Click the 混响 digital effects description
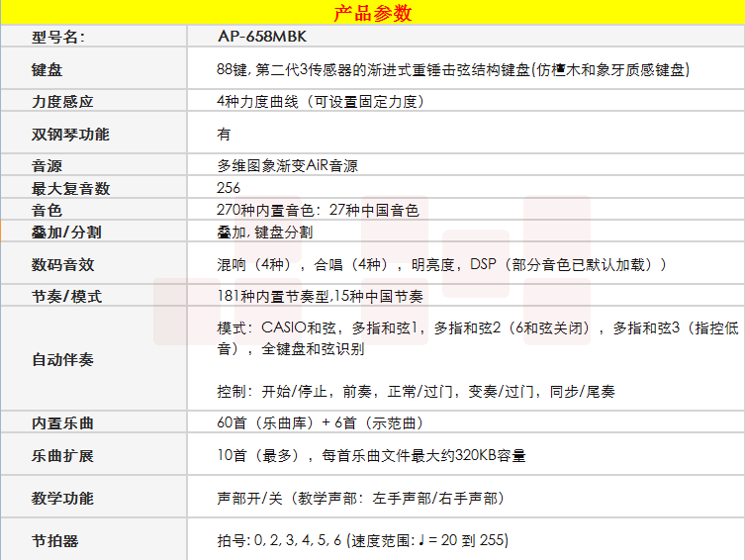 coord(441,264)
